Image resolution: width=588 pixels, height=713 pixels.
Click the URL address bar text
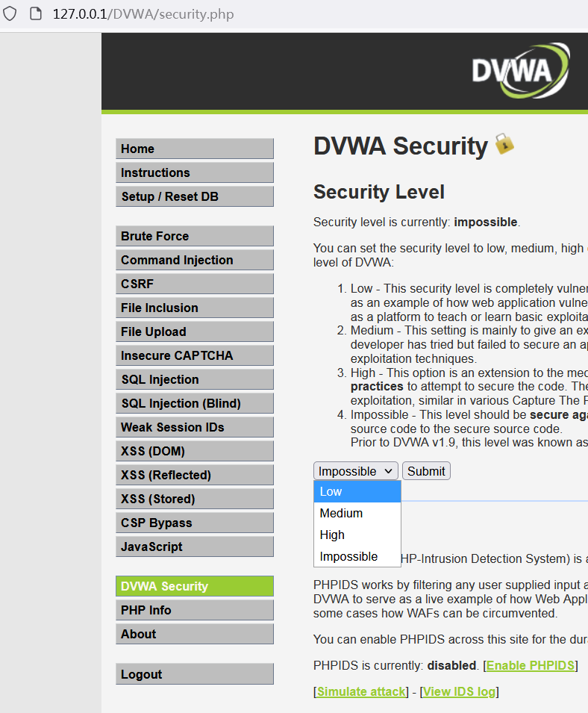143,14
